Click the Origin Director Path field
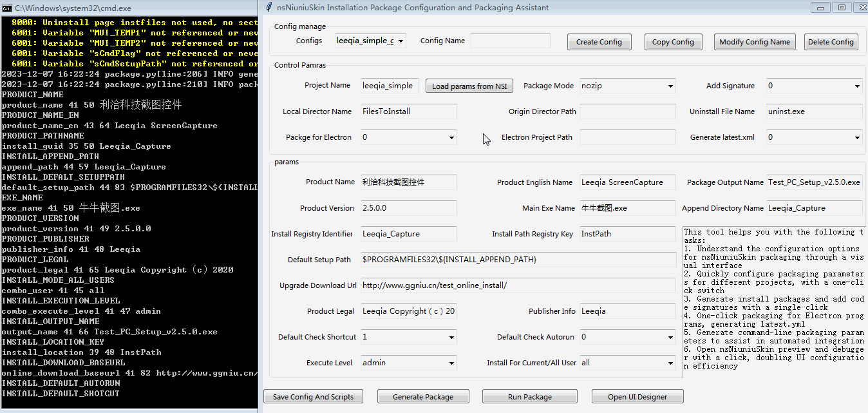Screen dimensions: 868x413 pos(628,111)
